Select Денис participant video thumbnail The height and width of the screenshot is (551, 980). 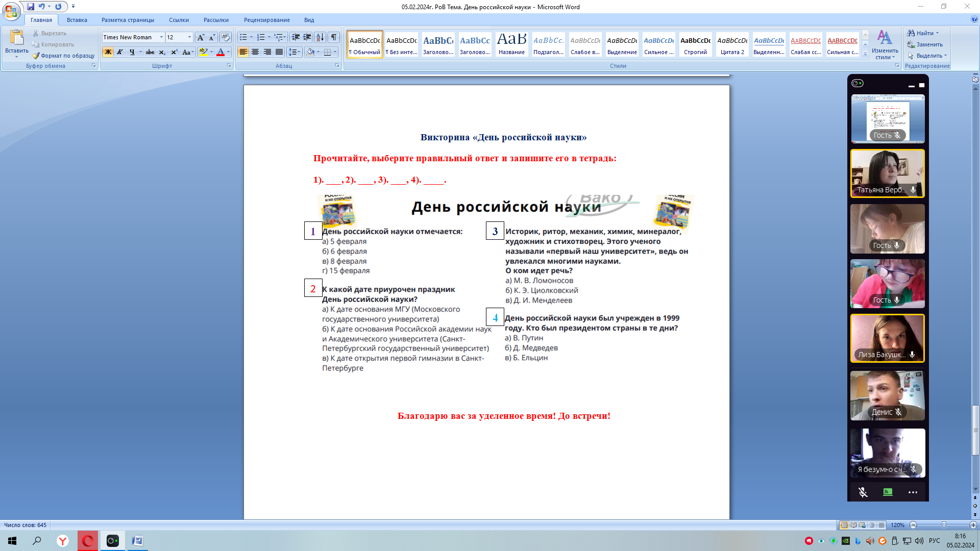tap(888, 395)
